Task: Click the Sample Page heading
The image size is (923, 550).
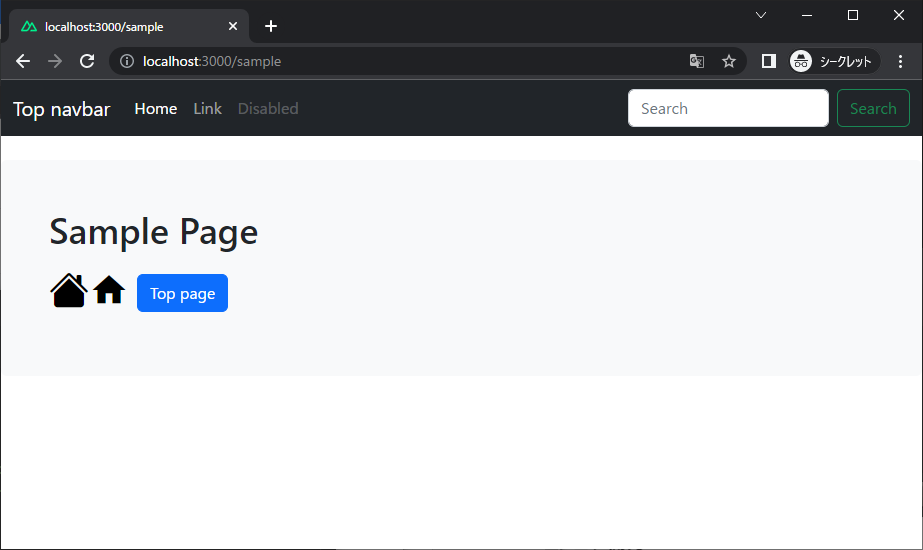Action: [154, 231]
